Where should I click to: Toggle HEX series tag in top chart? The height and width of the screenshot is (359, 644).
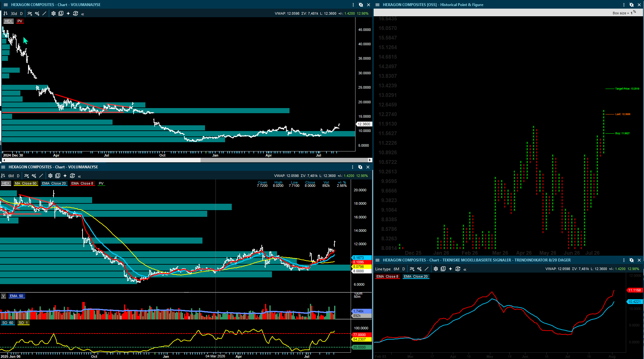coord(8,21)
